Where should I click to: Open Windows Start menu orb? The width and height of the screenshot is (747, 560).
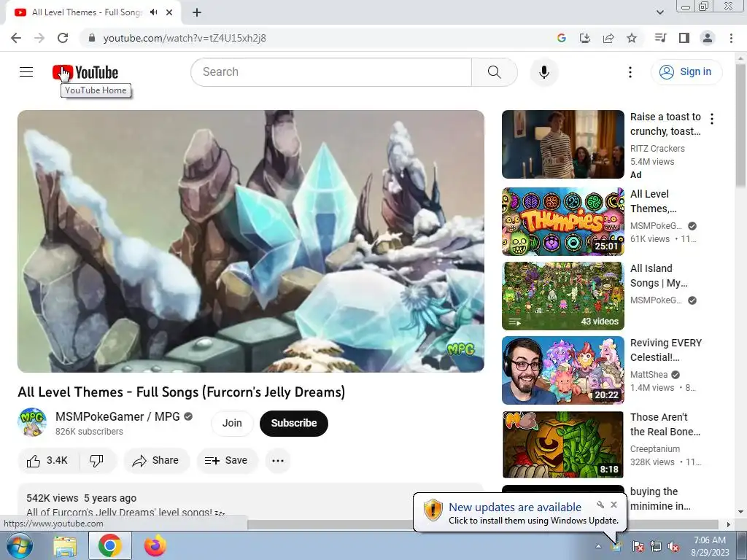click(x=18, y=545)
